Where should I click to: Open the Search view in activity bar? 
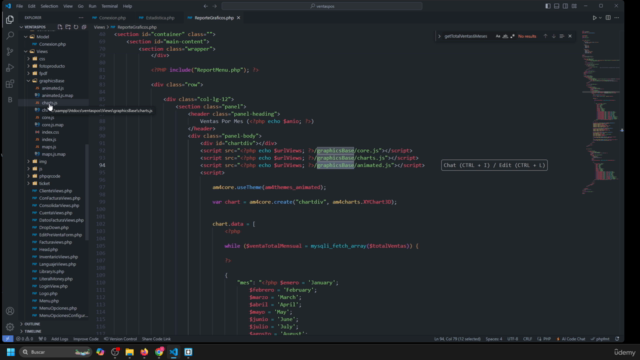(x=10, y=36)
